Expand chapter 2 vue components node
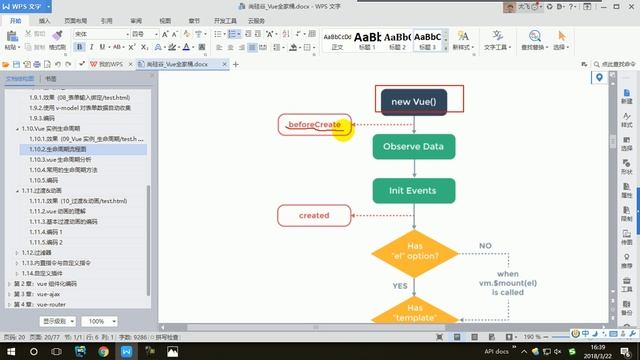The height and width of the screenshot is (360, 640). click(9, 284)
